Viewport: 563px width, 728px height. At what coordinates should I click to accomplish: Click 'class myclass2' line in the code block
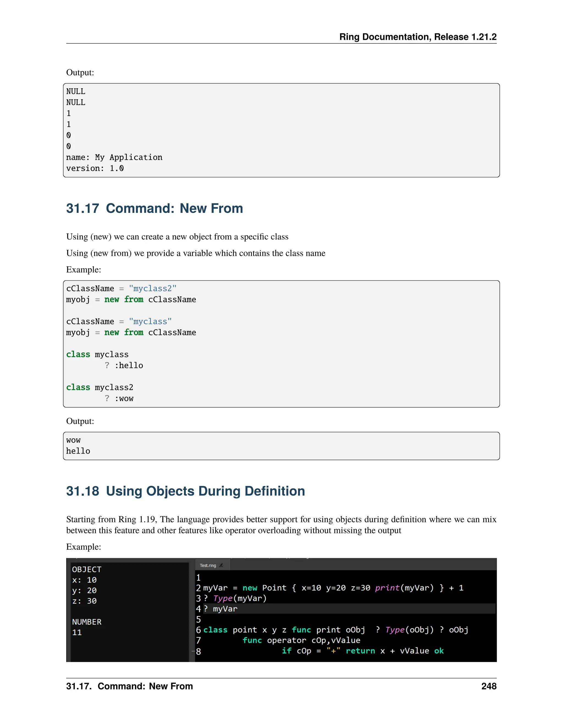pyautogui.click(x=100, y=387)
